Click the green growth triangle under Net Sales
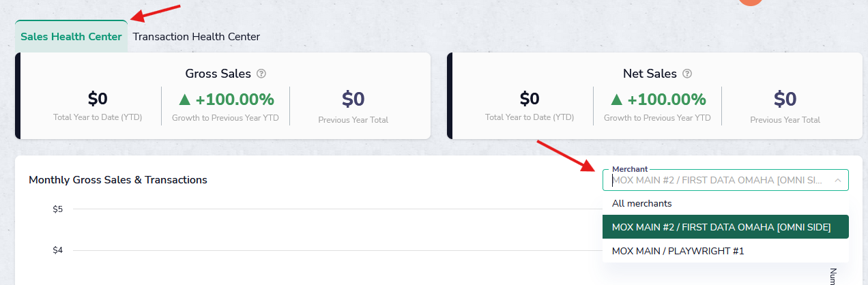Viewport: 868px width, 285px height. pyautogui.click(x=616, y=100)
